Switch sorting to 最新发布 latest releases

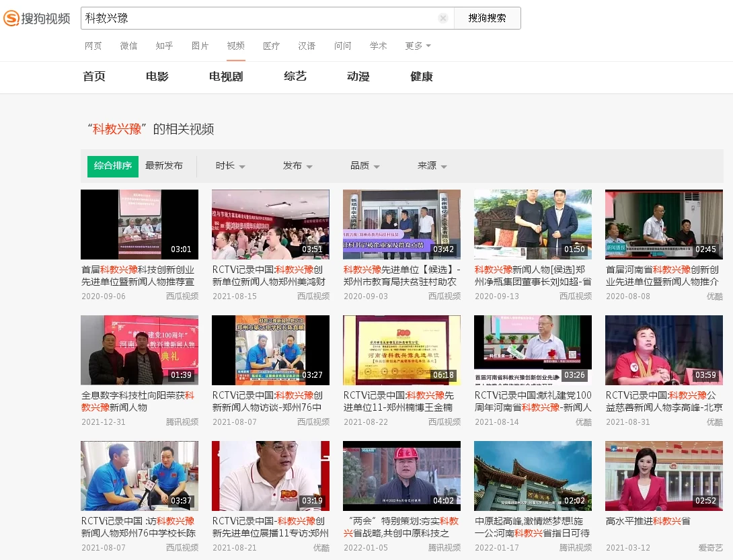tap(163, 165)
